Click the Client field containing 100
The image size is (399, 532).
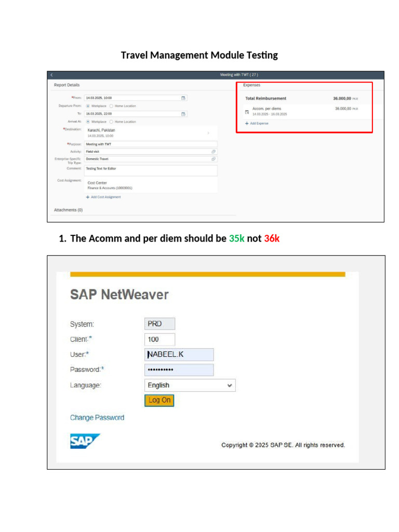(160, 339)
